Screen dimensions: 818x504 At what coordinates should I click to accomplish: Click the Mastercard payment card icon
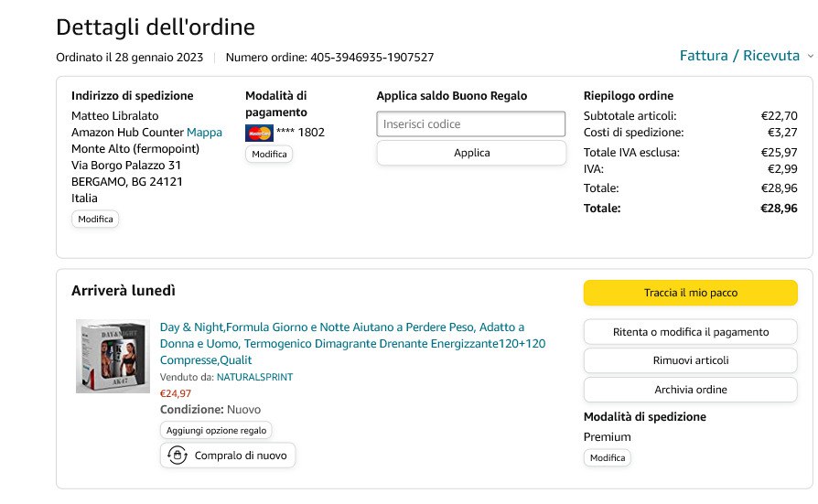pos(259,133)
